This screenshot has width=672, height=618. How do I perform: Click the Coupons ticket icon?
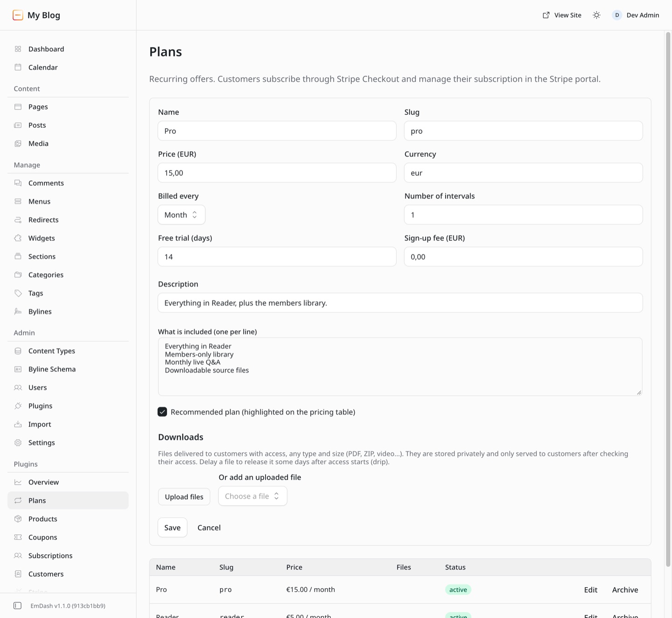18,537
